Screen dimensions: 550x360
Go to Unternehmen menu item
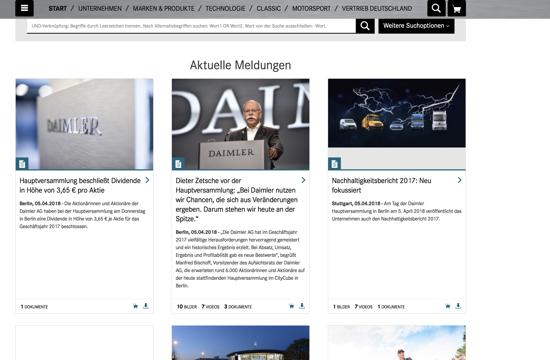click(100, 8)
